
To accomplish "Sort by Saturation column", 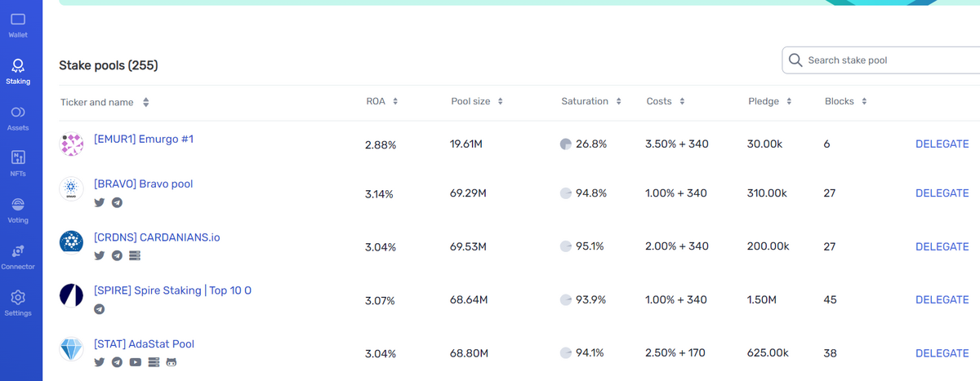I will (x=591, y=101).
